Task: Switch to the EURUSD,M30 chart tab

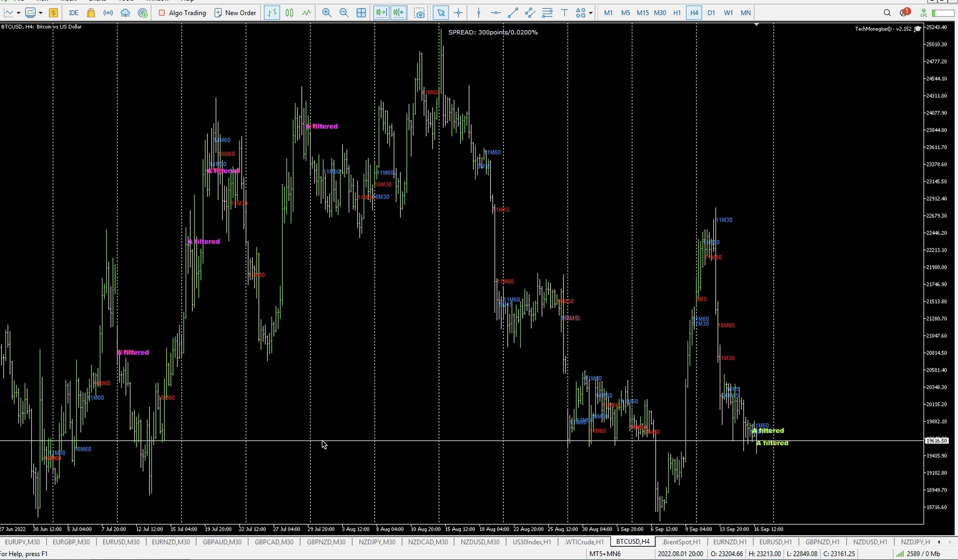Action: pos(121,542)
